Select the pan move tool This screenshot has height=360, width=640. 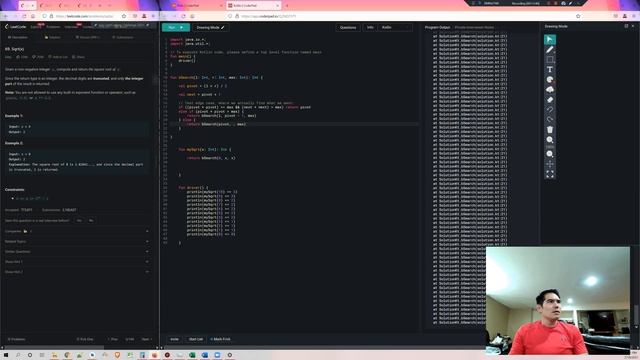(x=550, y=164)
